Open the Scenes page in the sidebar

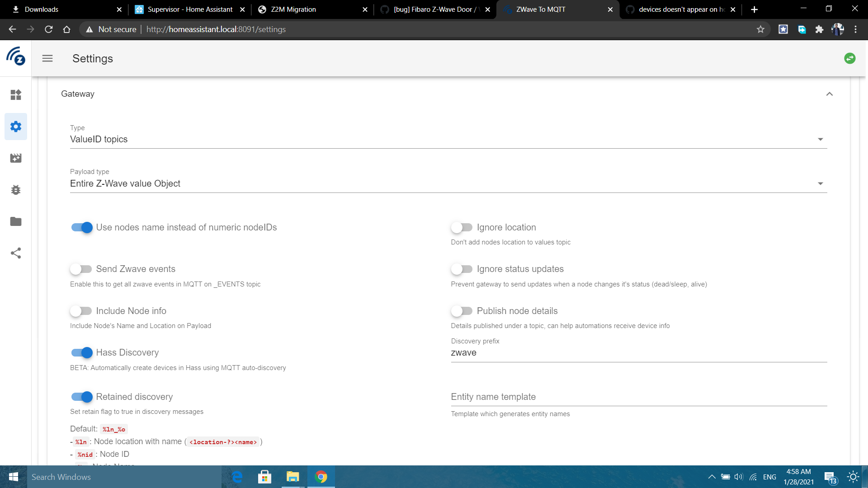click(16, 158)
